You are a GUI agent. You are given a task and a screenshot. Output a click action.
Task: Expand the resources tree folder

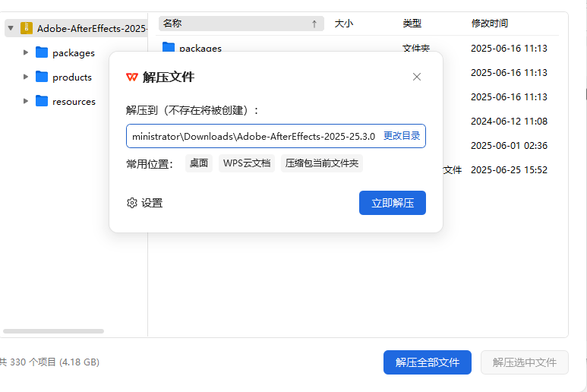coord(26,101)
